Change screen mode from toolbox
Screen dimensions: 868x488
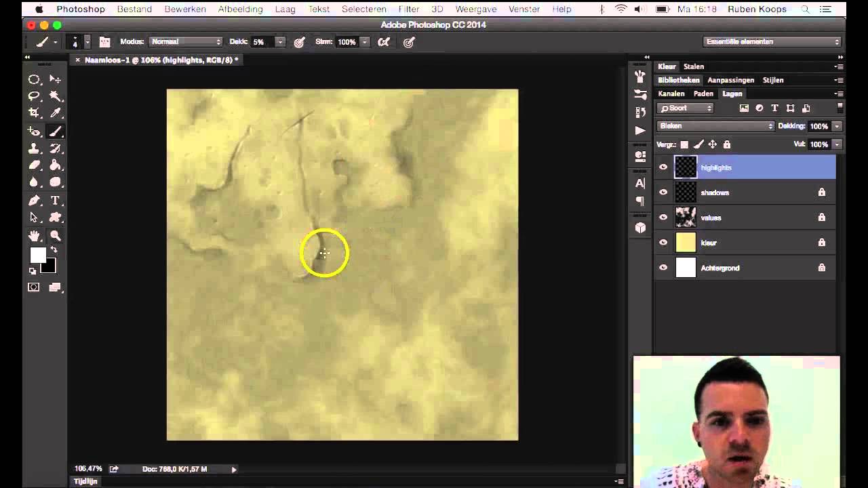point(56,287)
